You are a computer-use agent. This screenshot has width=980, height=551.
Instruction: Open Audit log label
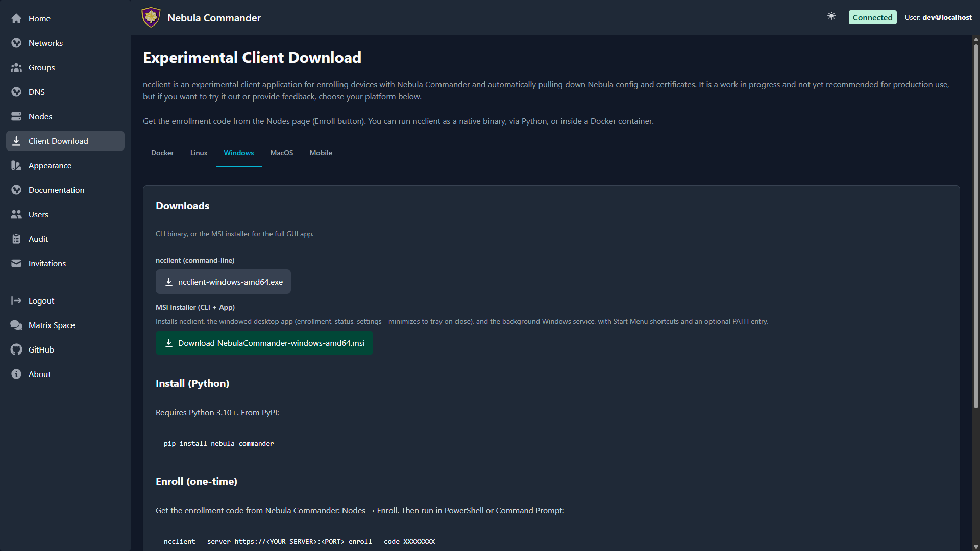pos(38,239)
